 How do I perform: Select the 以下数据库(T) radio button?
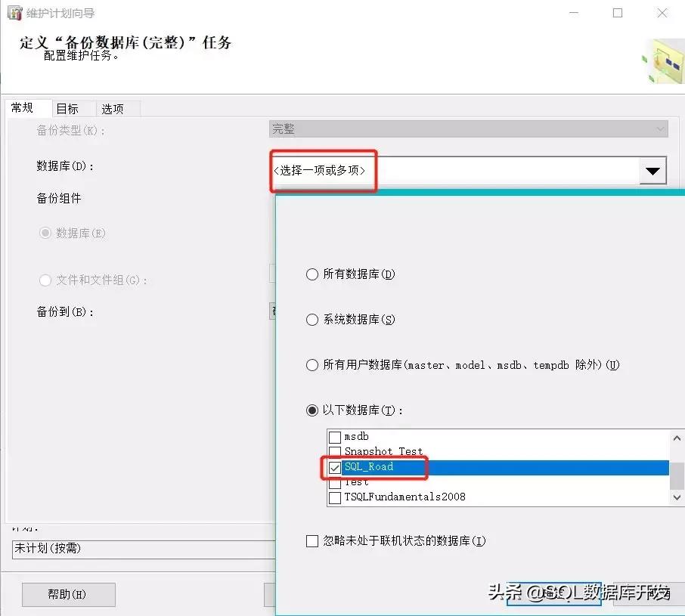[312, 410]
